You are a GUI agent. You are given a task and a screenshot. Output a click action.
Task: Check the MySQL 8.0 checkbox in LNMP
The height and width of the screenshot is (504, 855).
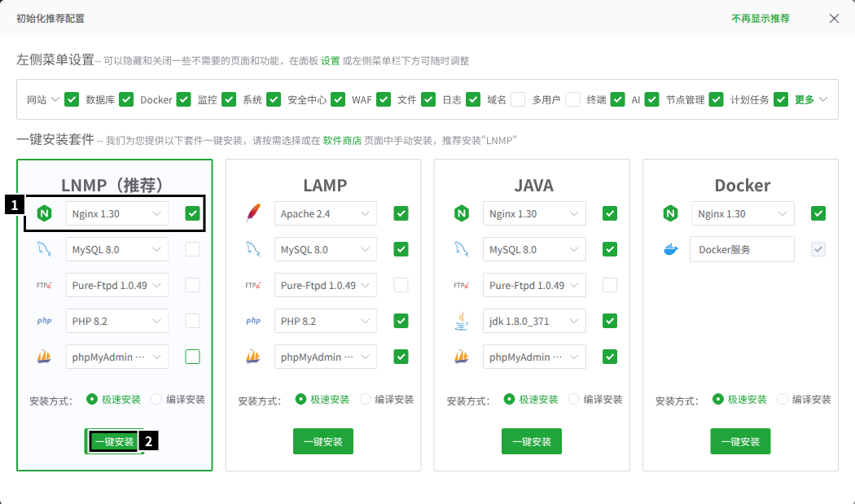point(192,249)
